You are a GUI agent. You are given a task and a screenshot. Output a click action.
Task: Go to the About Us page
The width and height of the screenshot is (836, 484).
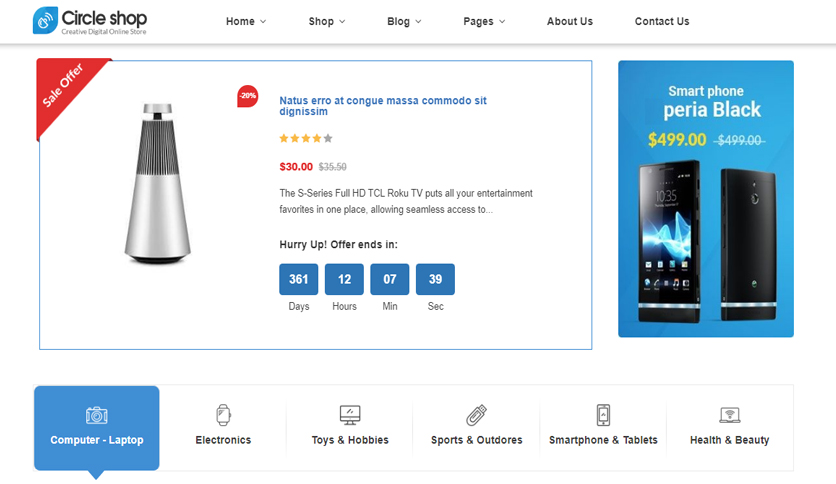(569, 21)
